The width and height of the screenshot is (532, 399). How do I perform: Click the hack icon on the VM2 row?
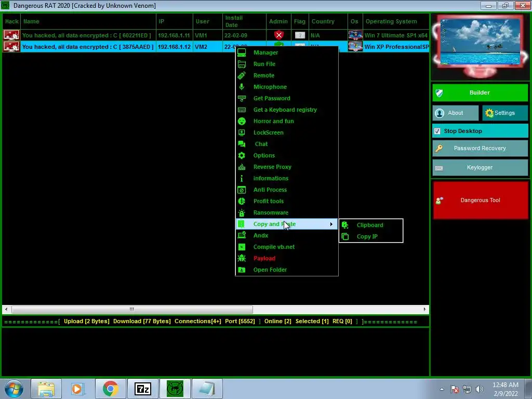(x=11, y=46)
